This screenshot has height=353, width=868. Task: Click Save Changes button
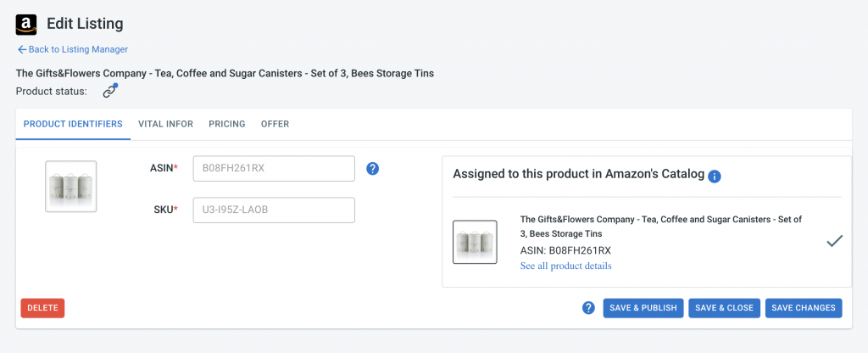coord(804,308)
